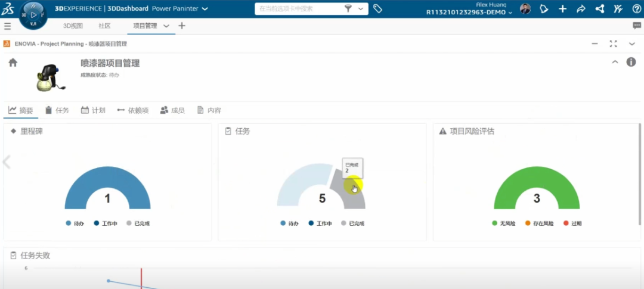Open the search options dropdown arrow
Viewport: 644px width, 289px height.
click(361, 8)
